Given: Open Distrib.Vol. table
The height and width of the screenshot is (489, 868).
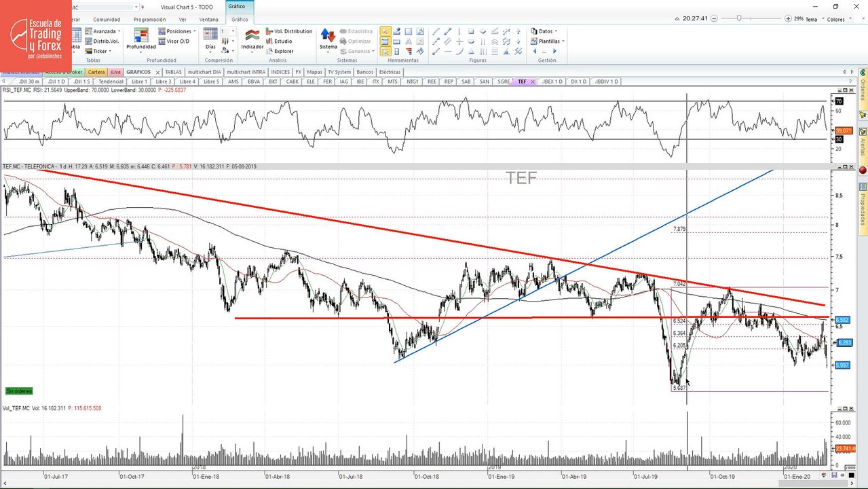Looking at the screenshot, I should (x=102, y=41).
